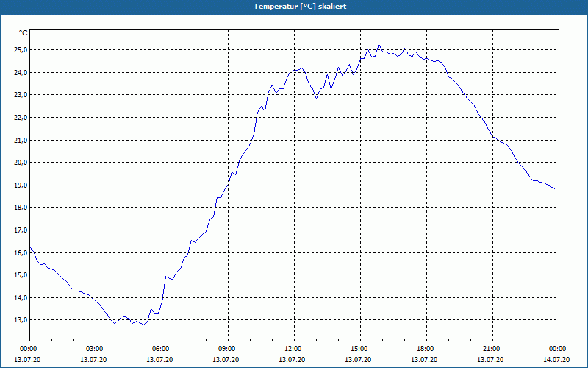Select the 20,0 Y-axis label
The image size is (588, 368).
21,163
